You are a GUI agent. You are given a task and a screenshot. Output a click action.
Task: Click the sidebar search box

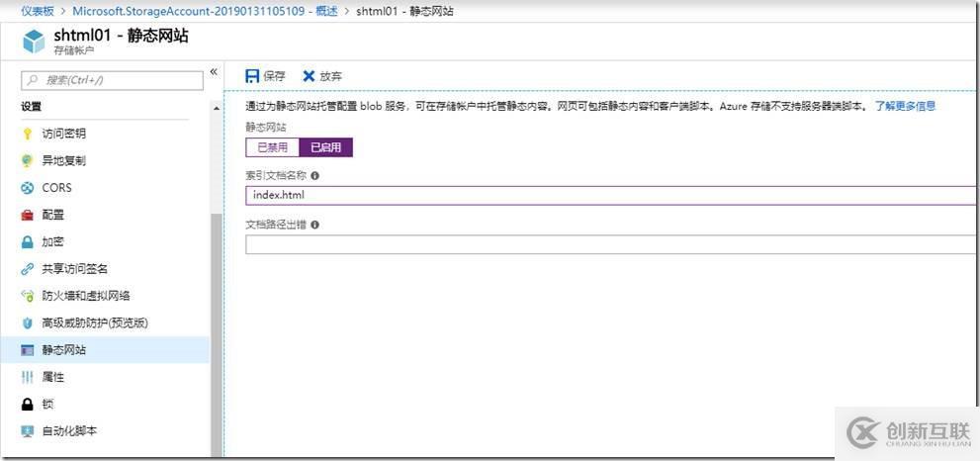[x=113, y=80]
